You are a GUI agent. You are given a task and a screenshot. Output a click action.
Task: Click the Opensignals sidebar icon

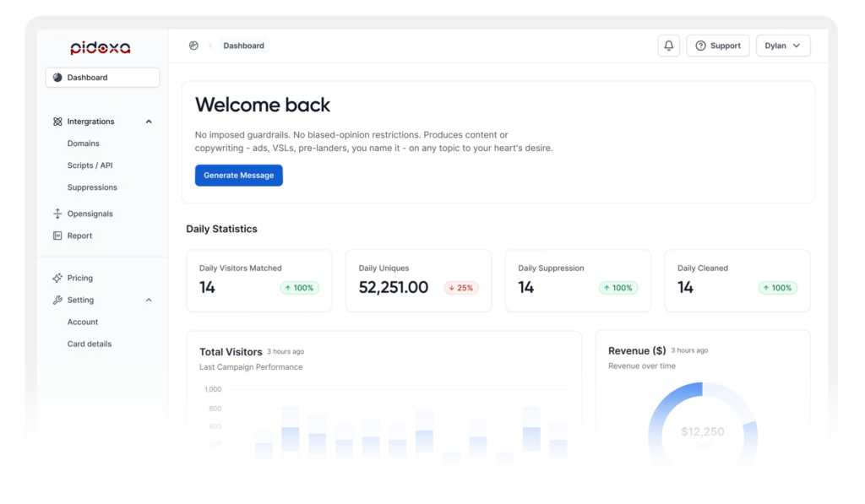pyautogui.click(x=57, y=214)
